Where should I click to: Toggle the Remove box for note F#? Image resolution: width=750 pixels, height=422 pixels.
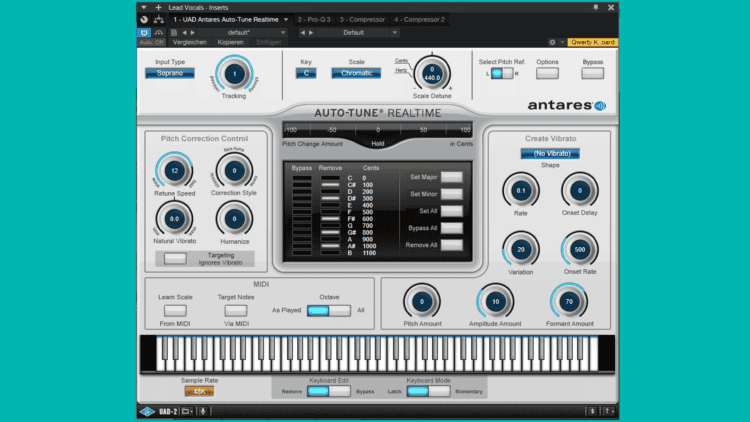[x=330, y=219]
